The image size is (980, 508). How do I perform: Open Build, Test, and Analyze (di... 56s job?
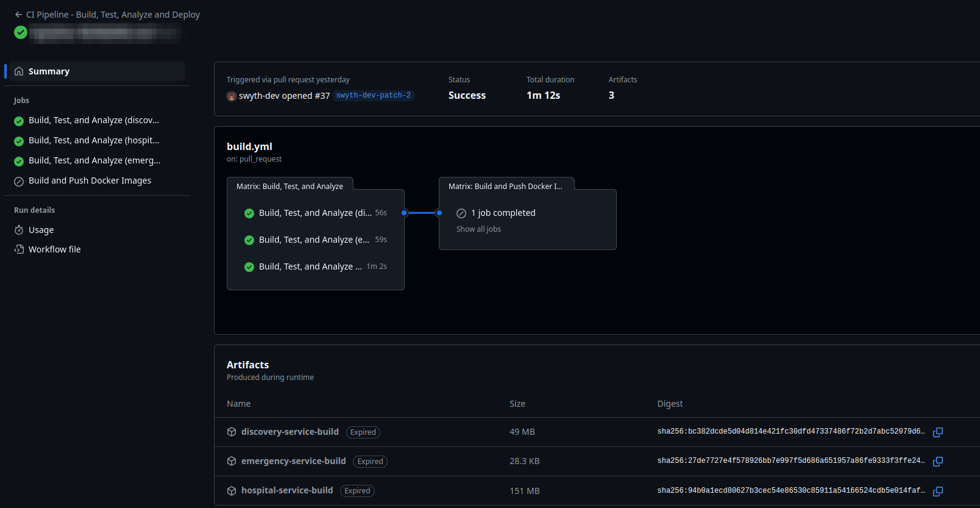(316, 213)
